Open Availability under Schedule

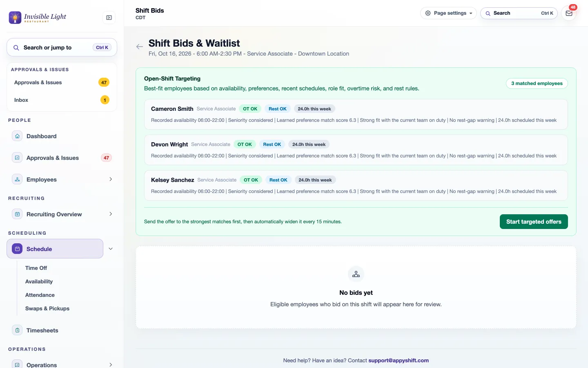(39, 282)
